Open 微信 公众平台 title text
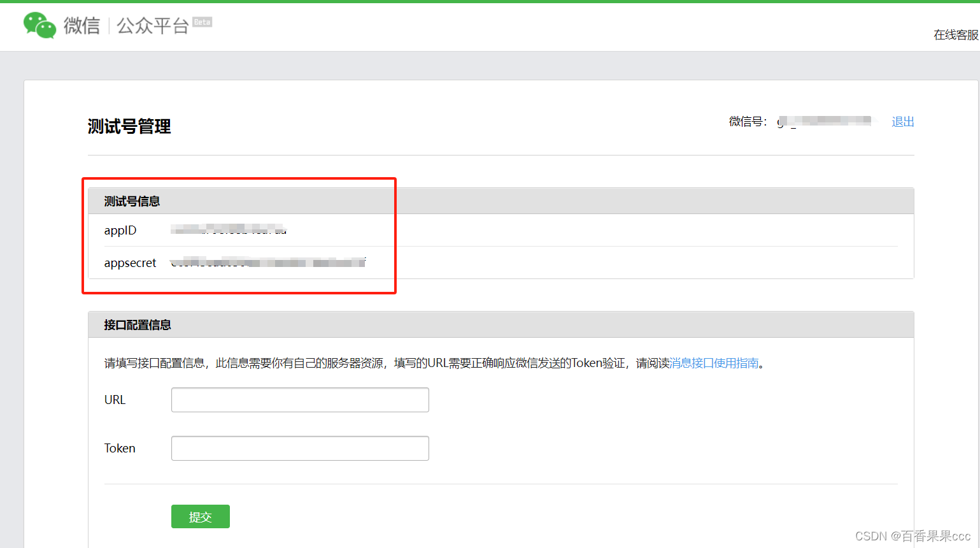 coord(126,25)
